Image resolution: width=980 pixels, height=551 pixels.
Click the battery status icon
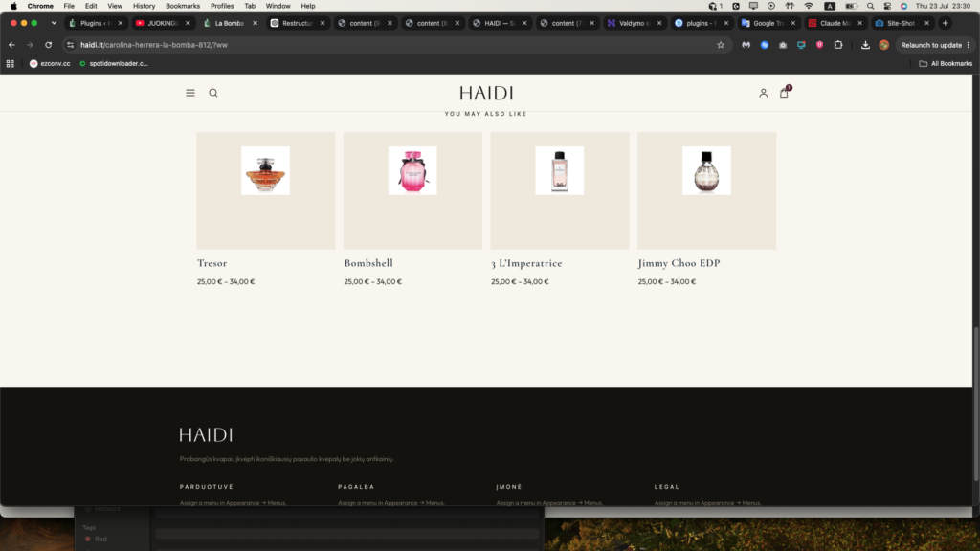(x=851, y=6)
